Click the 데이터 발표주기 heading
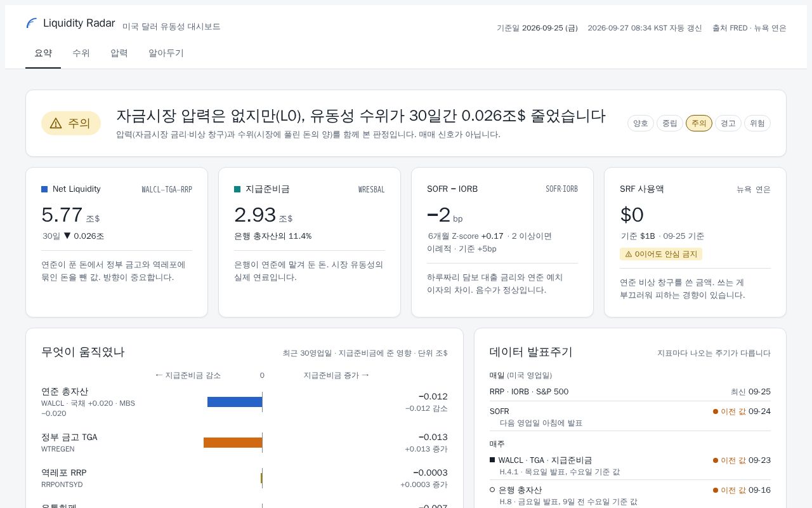The image size is (812, 508). tap(531, 352)
